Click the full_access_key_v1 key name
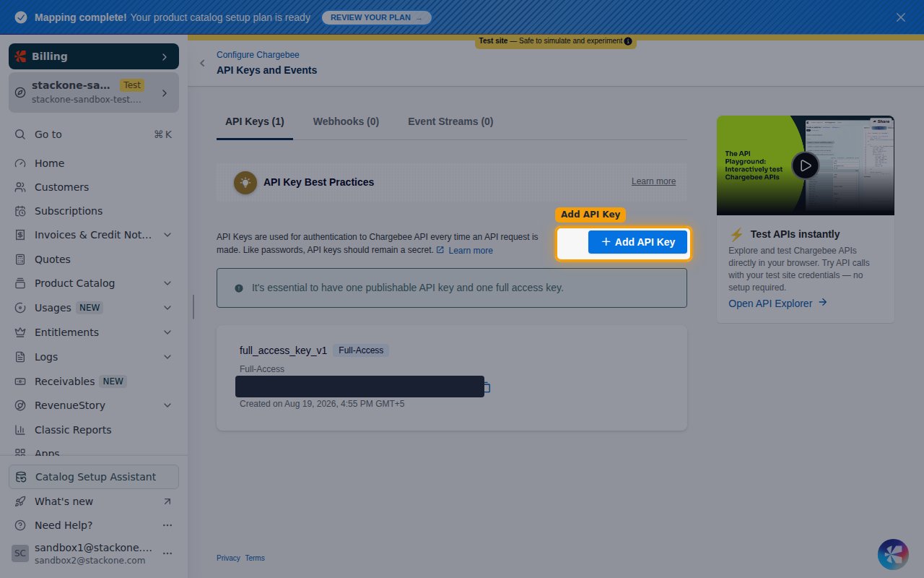Screen dimensions: 924x578 point(283,350)
